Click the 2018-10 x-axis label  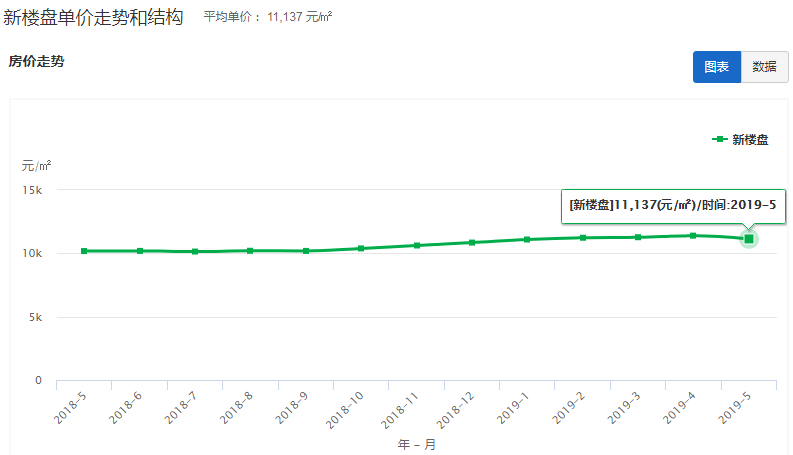[x=344, y=411]
